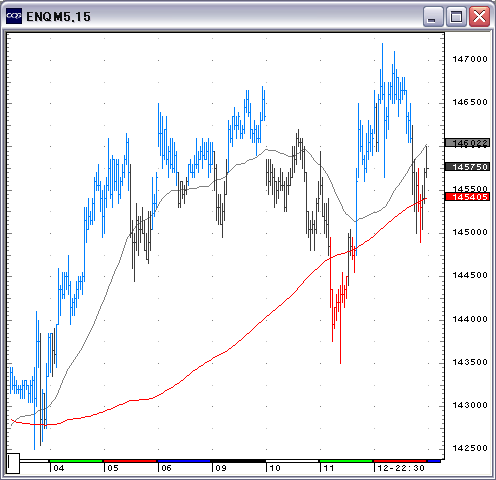Select the 146022 gray price marker

coord(468,143)
